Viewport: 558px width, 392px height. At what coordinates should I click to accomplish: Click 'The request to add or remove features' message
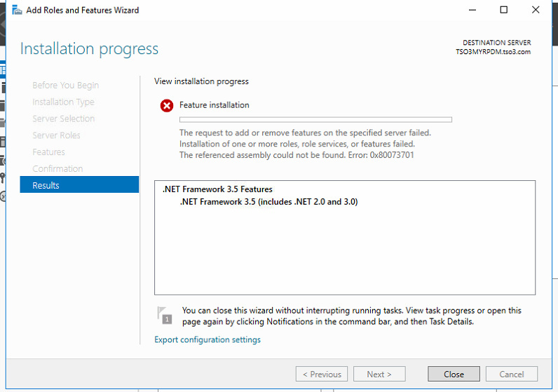coord(305,133)
